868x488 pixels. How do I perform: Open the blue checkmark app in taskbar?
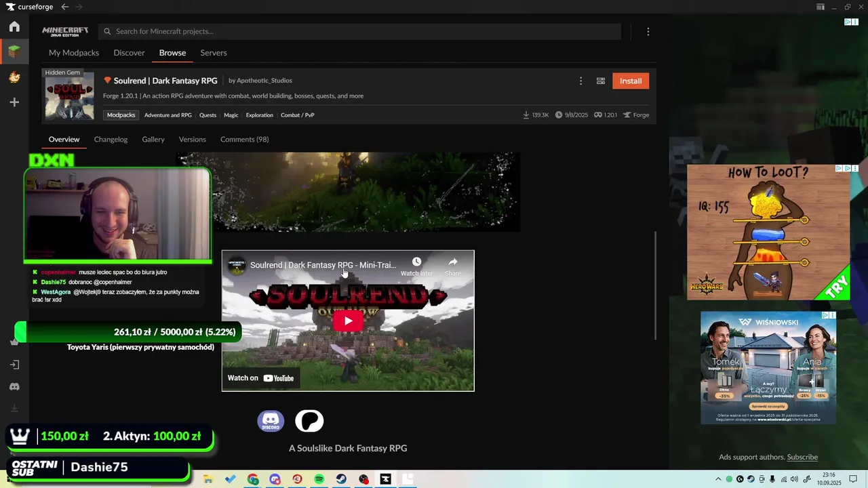tap(231, 479)
